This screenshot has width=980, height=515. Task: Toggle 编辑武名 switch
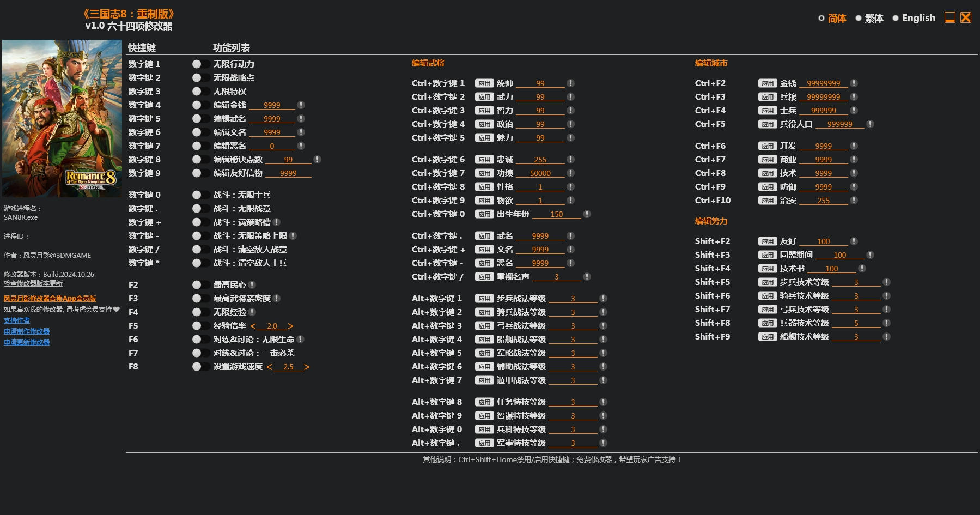click(x=200, y=118)
